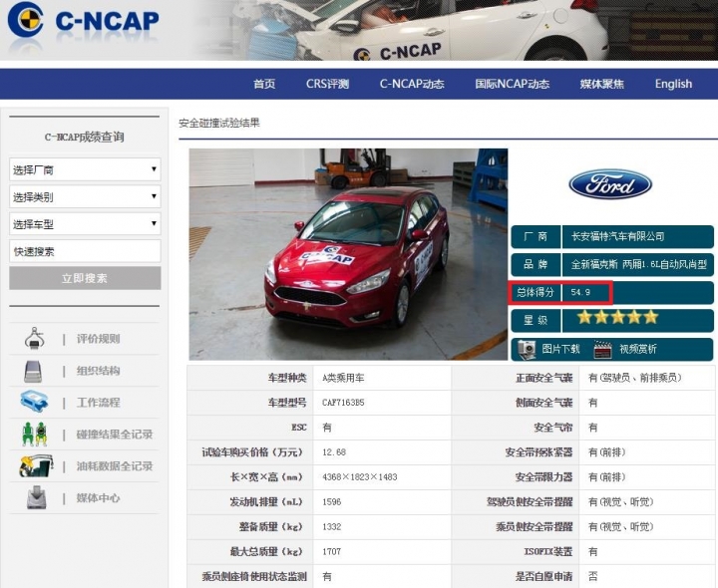The width and height of the screenshot is (718, 588).
Task: Switch to English version link
Action: [x=673, y=84]
